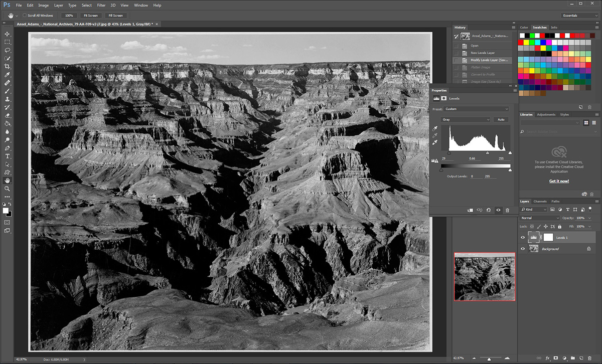
Task: Select the Blur tool
Action: [x=8, y=132]
